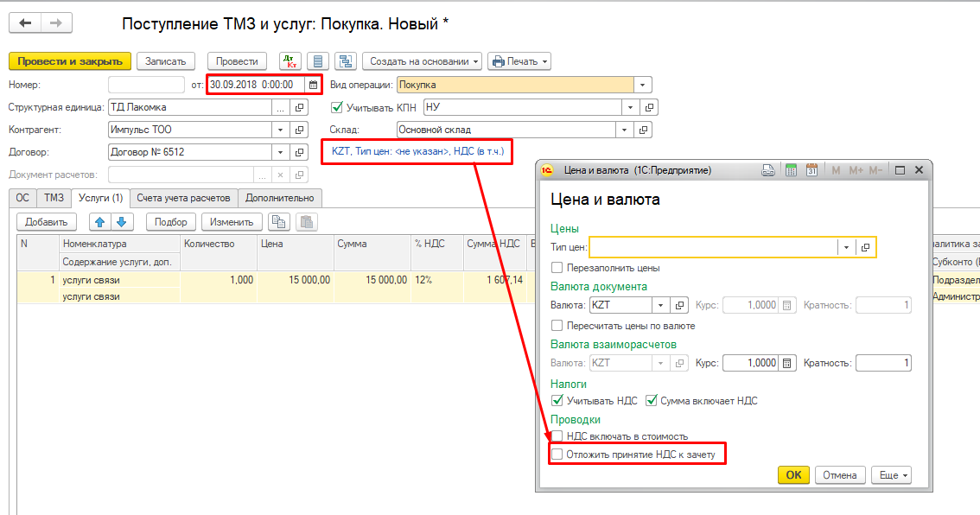This screenshot has width=980, height=515.
Task: Open the Контрагент Импульс ТОО record form
Action: click(x=299, y=130)
